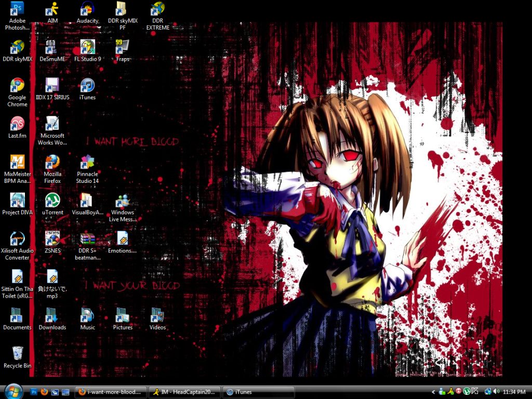Image resolution: width=532 pixels, height=399 pixels.
Task: Select the Adobe Photoshop desktop shortcut
Action: [x=17, y=16]
